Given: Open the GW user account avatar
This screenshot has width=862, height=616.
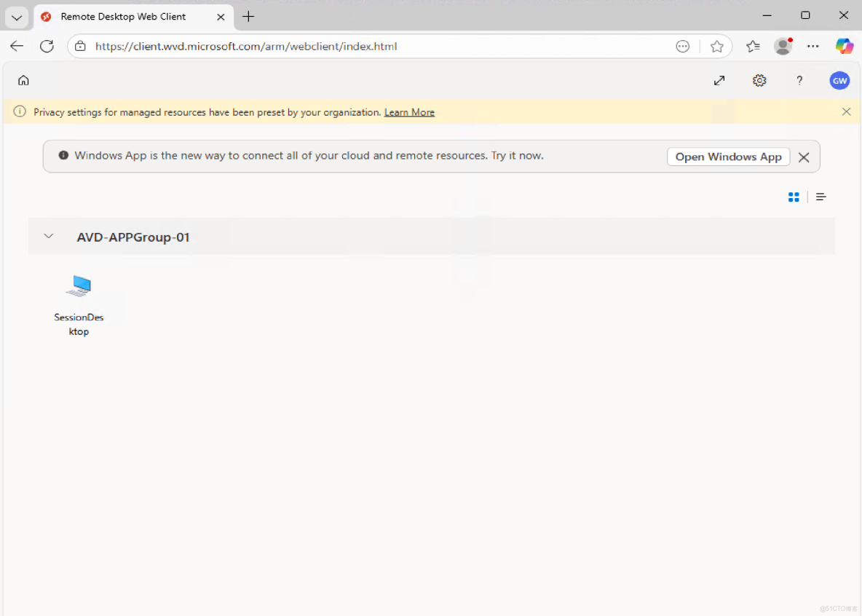Looking at the screenshot, I should (x=839, y=80).
